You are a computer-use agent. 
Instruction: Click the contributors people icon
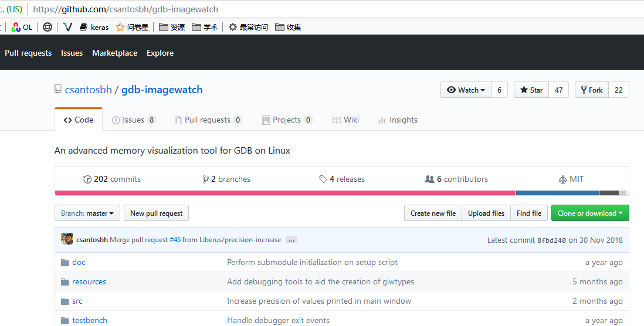(x=430, y=179)
